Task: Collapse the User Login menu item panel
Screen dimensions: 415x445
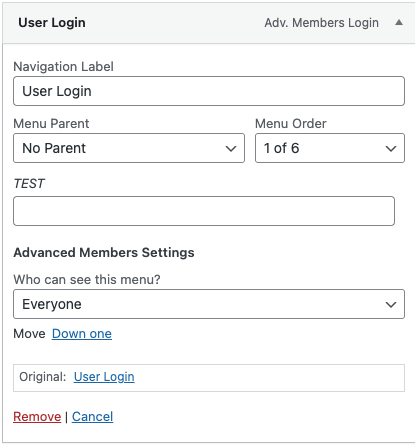Action: point(399,23)
